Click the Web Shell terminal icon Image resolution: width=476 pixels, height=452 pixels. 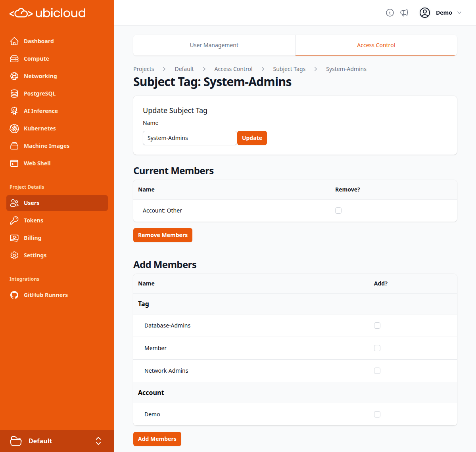pyautogui.click(x=14, y=163)
